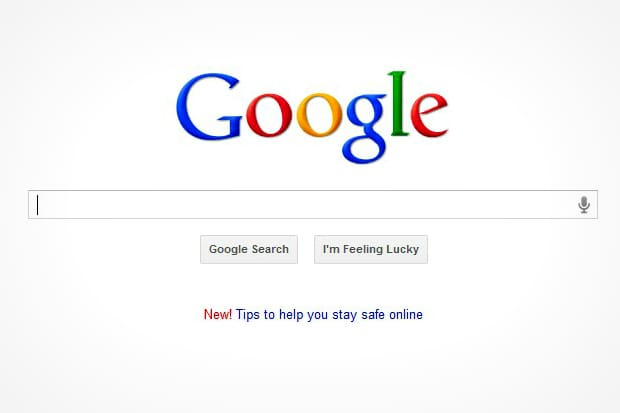
Task: Click the Google Search button
Action: tap(249, 249)
